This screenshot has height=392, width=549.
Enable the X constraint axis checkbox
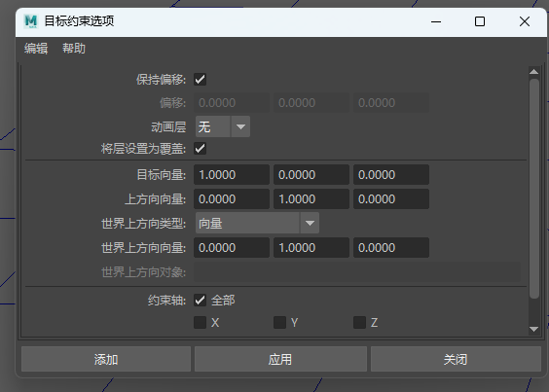(200, 322)
